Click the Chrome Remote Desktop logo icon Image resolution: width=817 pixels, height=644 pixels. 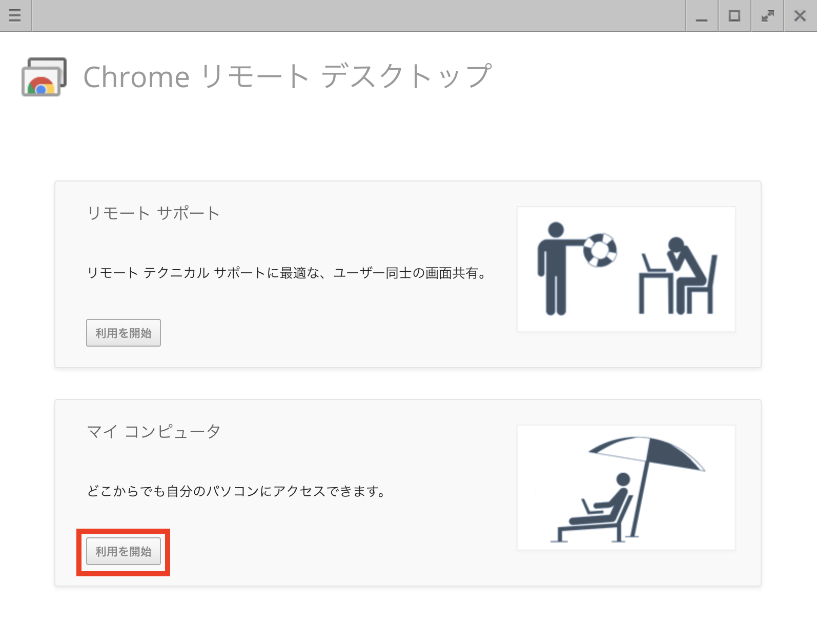[44, 77]
